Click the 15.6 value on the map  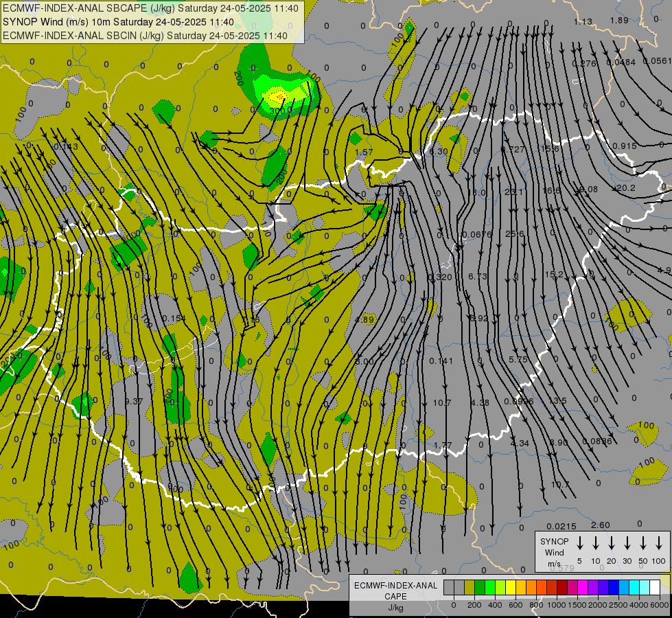(550, 148)
